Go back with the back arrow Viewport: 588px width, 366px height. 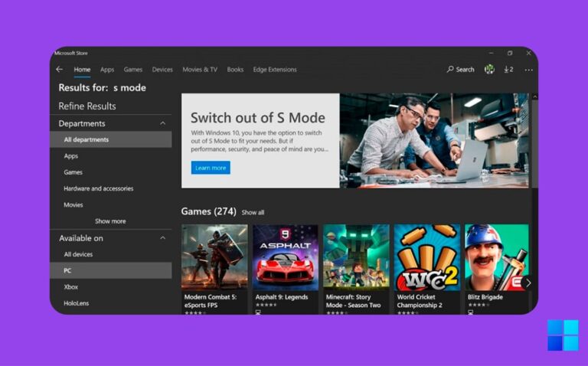[59, 70]
